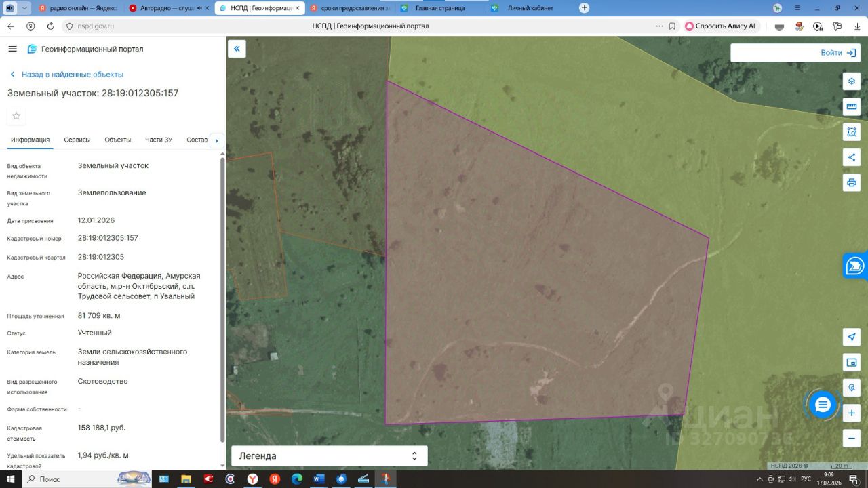Print the map
This screenshot has height=488, width=868.
[x=852, y=182]
